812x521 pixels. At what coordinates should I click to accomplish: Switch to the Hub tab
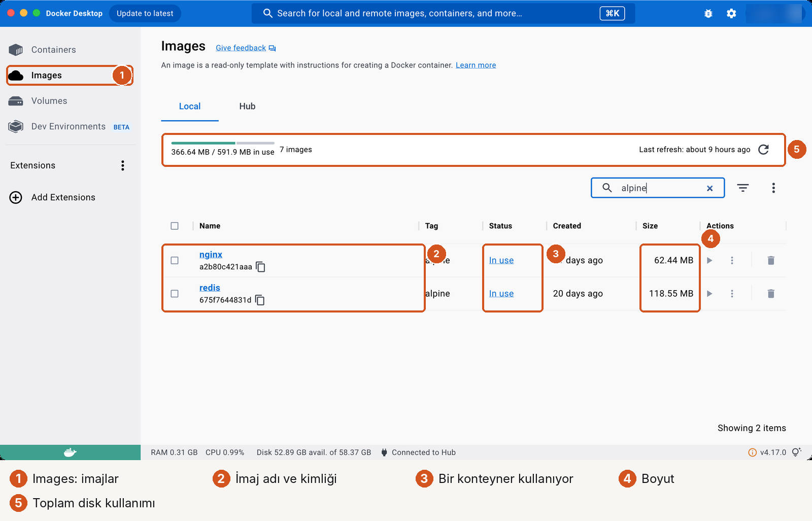[247, 107]
